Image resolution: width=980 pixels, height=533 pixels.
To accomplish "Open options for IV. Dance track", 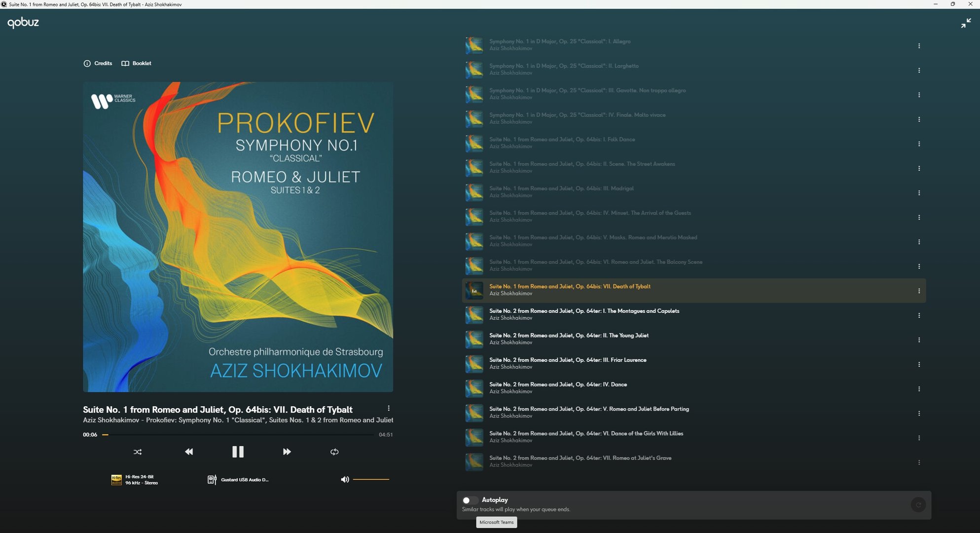I will coord(919,389).
